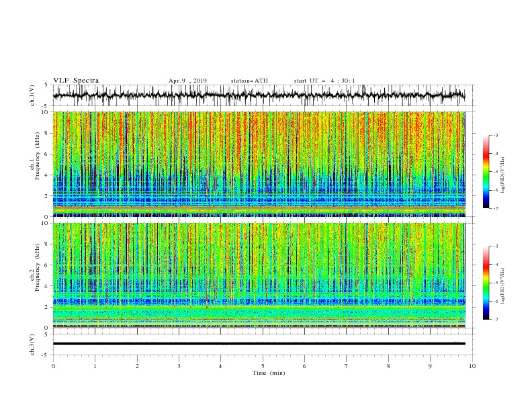Click the ch.1 color scale "log(PSD)(V²/Hz)" label

click(x=503, y=175)
